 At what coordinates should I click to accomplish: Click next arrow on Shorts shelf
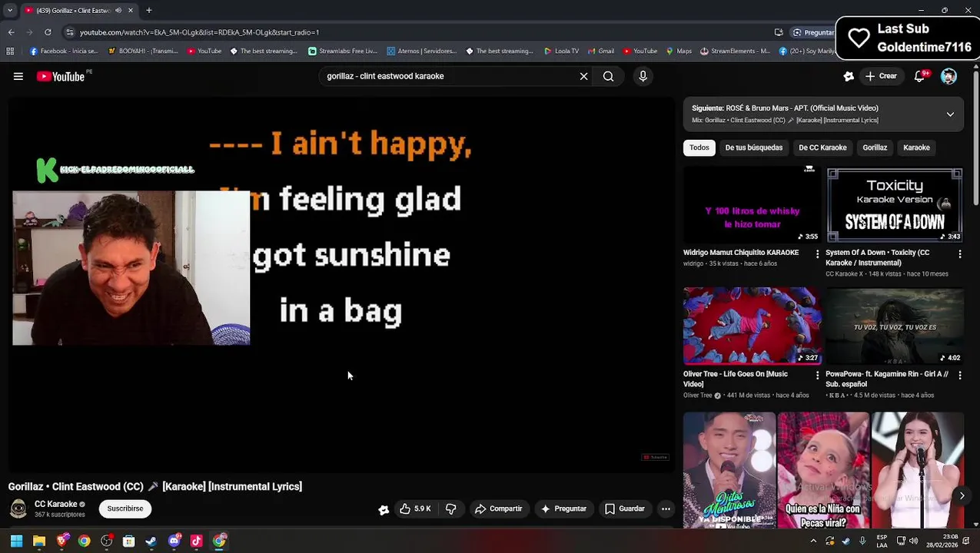(962, 496)
